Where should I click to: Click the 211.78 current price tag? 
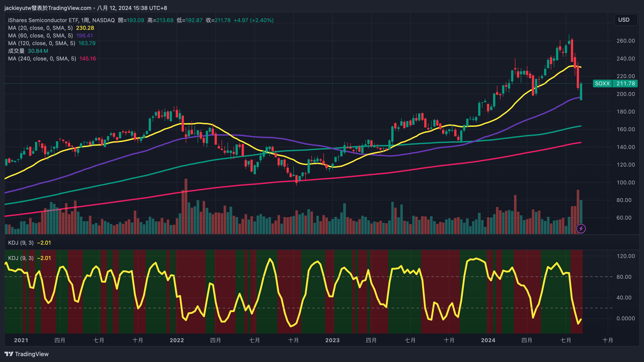(x=625, y=84)
